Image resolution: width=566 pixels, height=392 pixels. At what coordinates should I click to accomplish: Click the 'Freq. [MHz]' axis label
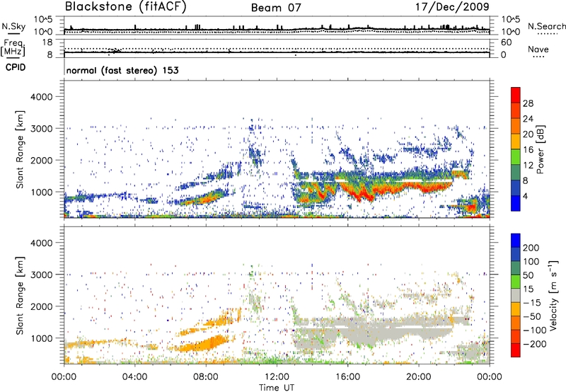tap(13, 47)
